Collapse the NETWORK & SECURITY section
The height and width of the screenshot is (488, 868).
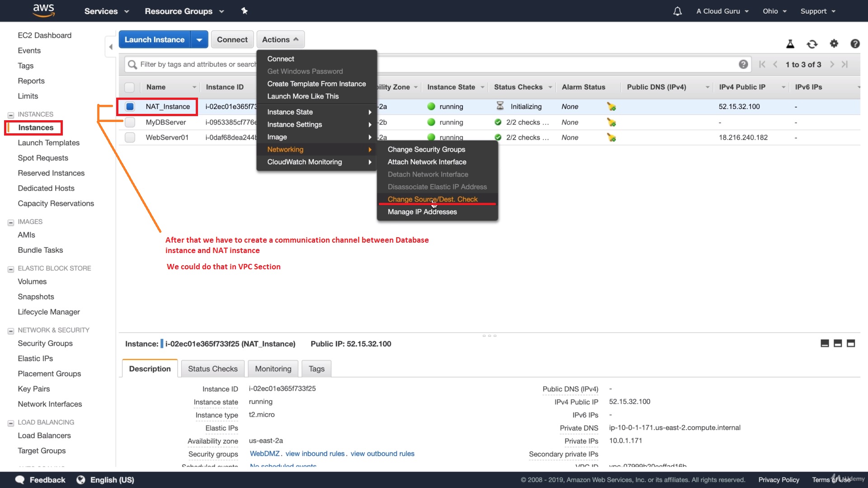pyautogui.click(x=11, y=331)
